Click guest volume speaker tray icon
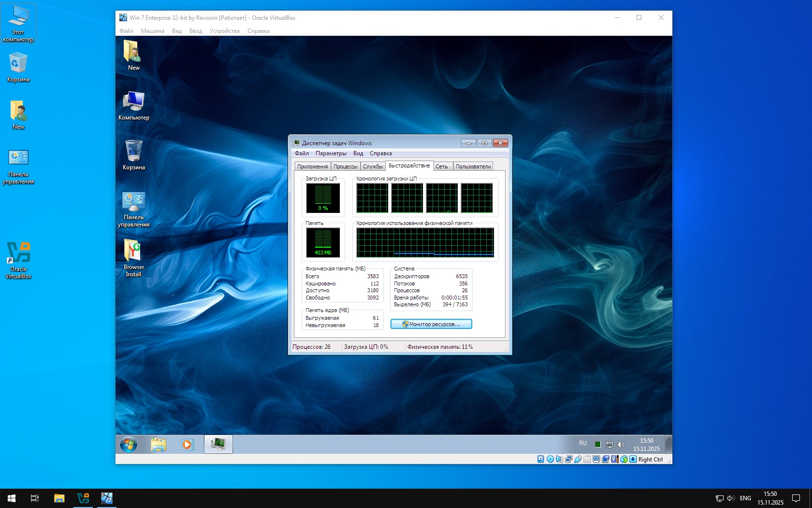Screen dimensions: 812x508 (621, 444)
